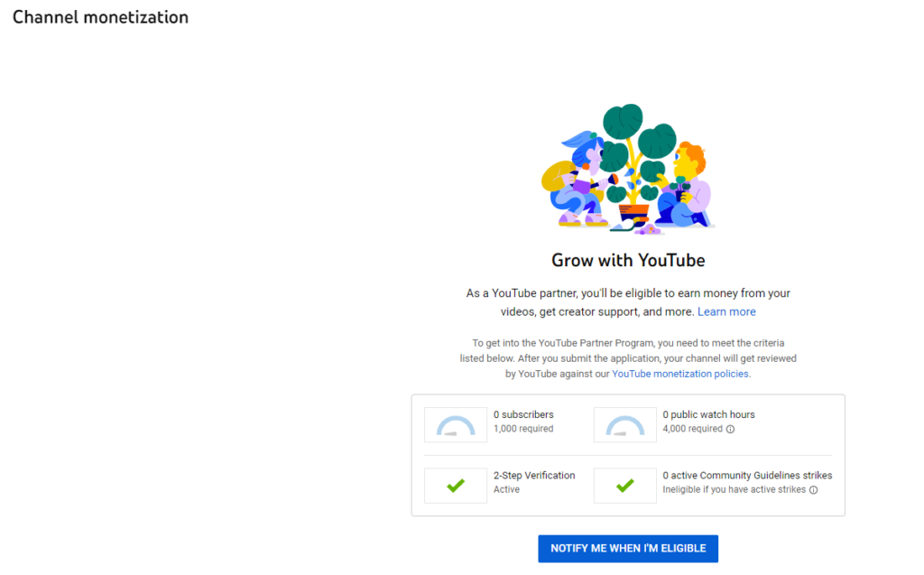Click the Grow with YouTube title
Image resolution: width=924 pixels, height=575 pixels.
(628, 261)
